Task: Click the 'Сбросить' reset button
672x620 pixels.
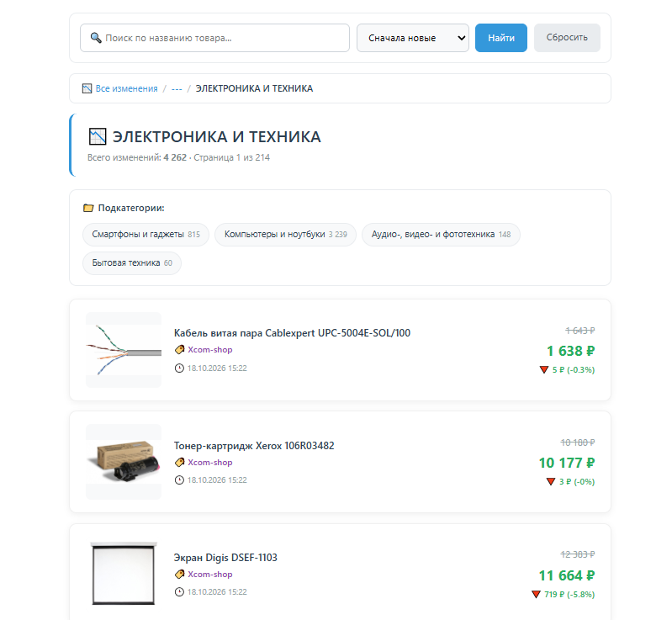Action: coord(567,38)
